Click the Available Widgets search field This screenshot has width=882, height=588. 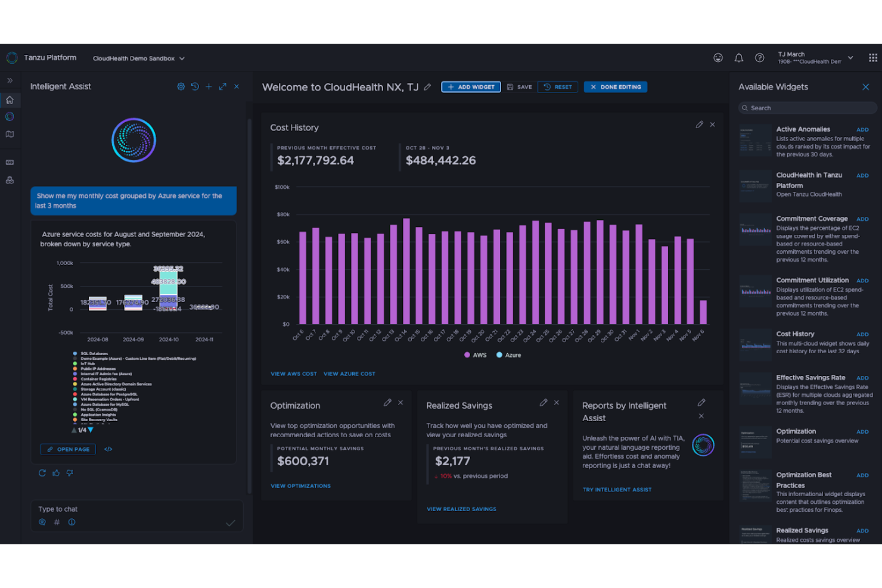pyautogui.click(x=807, y=108)
